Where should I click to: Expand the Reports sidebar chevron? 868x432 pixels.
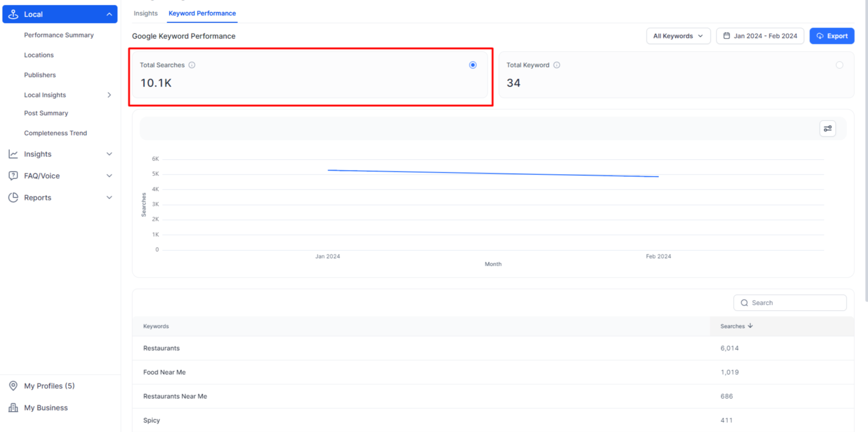click(109, 197)
